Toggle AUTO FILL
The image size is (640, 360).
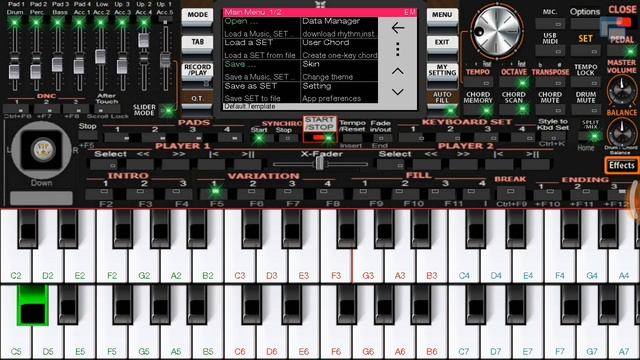(x=442, y=109)
